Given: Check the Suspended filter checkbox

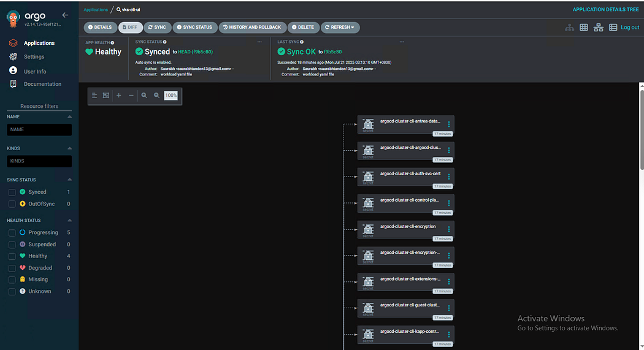Looking at the screenshot, I should pyautogui.click(x=12, y=245).
